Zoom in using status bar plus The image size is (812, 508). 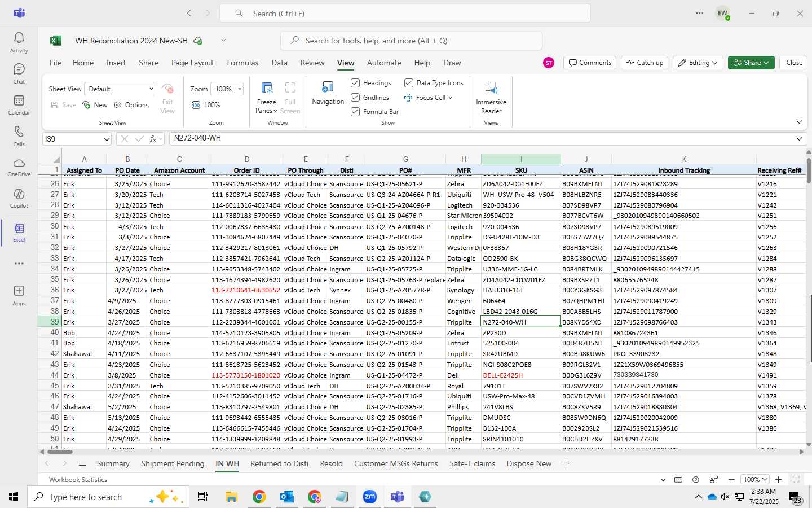coord(779,479)
